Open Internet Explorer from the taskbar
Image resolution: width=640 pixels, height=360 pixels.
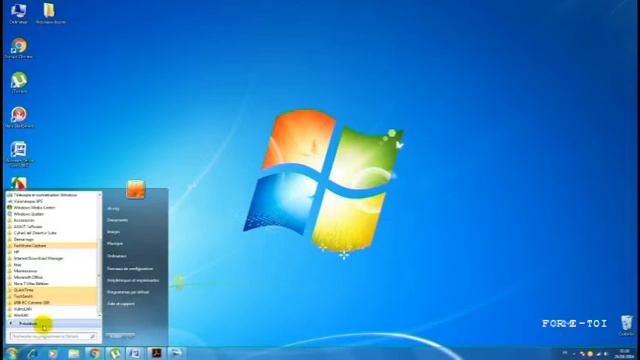(32, 353)
